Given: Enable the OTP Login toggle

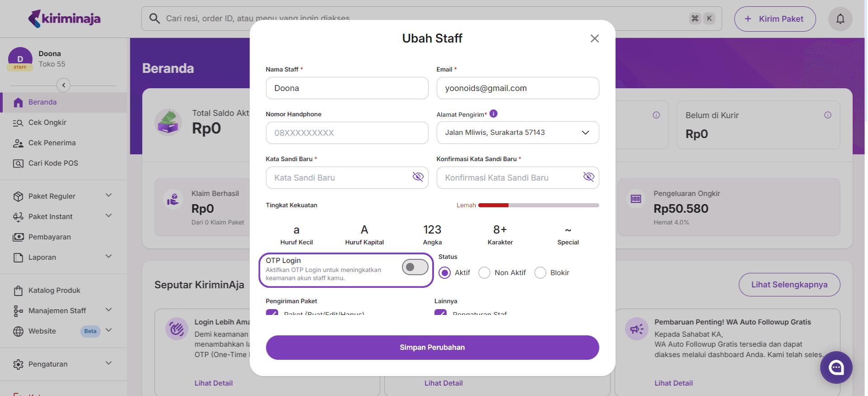Looking at the screenshot, I should 415,267.
